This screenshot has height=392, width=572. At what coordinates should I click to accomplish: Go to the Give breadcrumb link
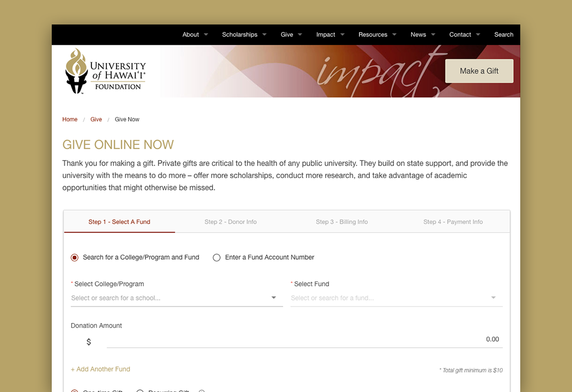click(x=96, y=119)
